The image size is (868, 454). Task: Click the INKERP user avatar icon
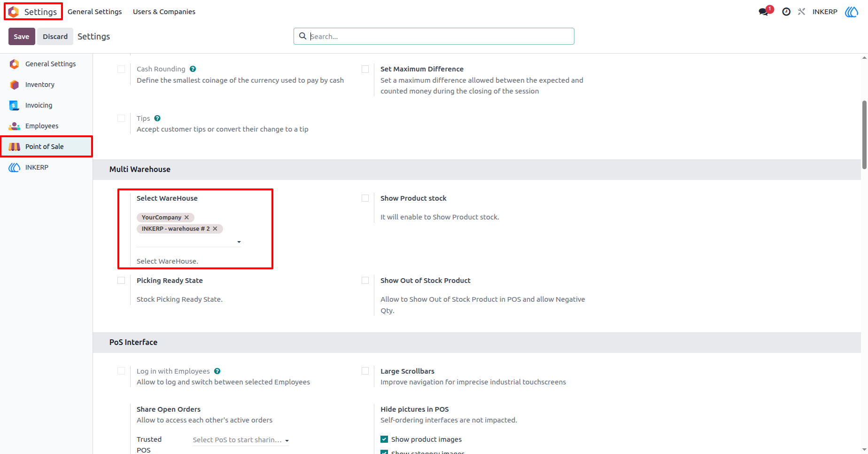tap(852, 12)
